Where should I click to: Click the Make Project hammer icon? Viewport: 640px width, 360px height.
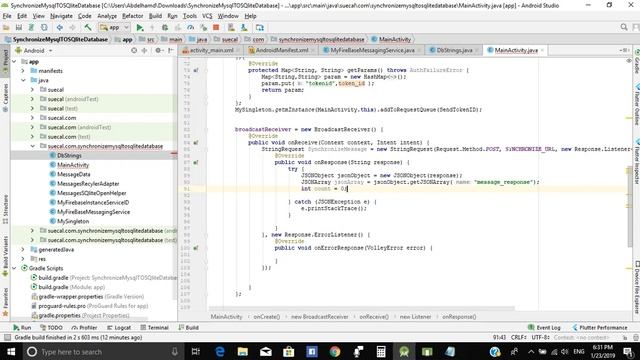pos(88,27)
